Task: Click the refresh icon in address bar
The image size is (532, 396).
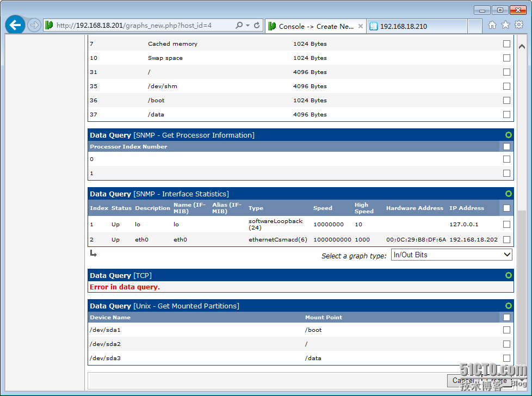Action: pos(257,25)
